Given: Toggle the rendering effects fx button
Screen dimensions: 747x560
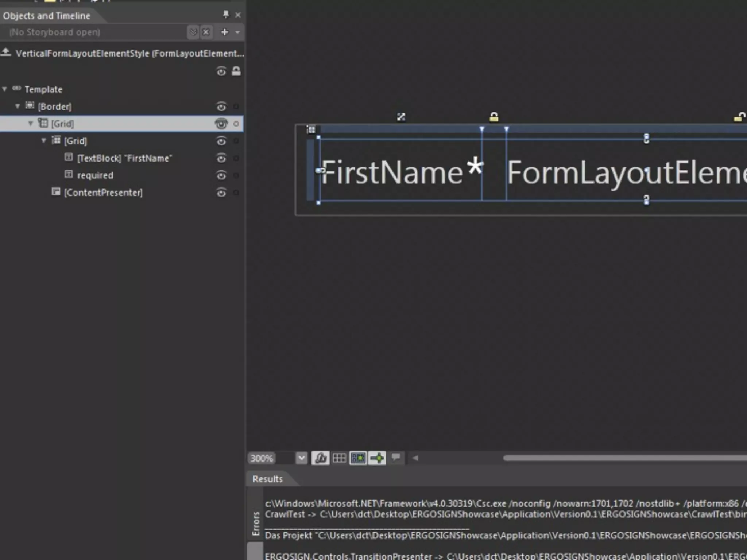Looking at the screenshot, I should pos(320,458).
